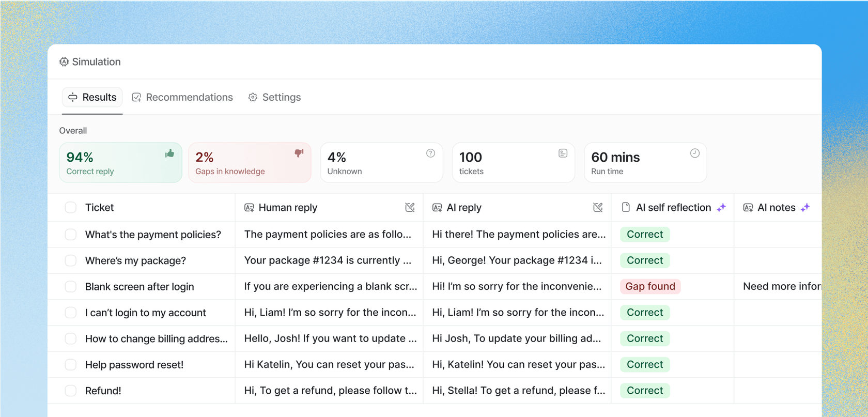Image resolution: width=868 pixels, height=417 pixels.
Task: Open the Settings tab
Action: tap(274, 98)
